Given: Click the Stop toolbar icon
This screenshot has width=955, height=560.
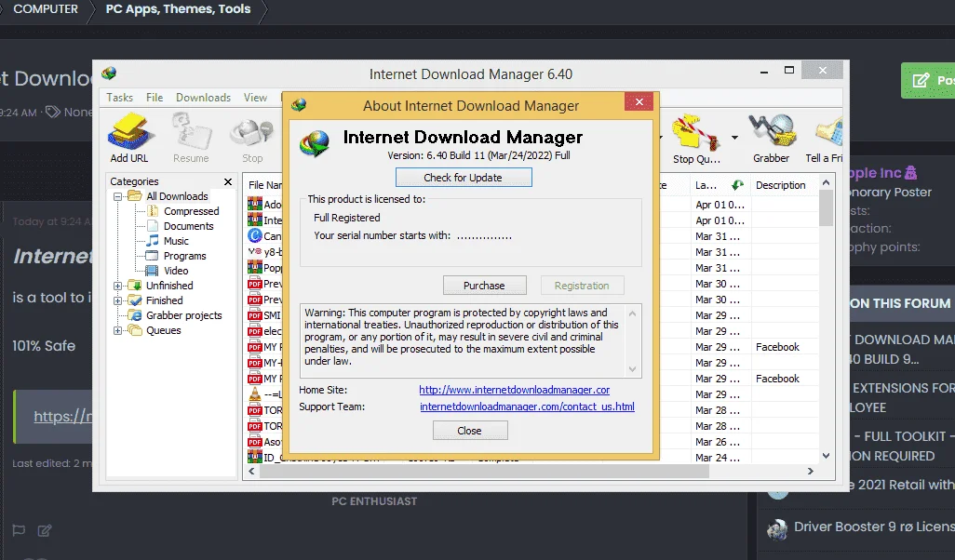Looking at the screenshot, I should tap(252, 138).
